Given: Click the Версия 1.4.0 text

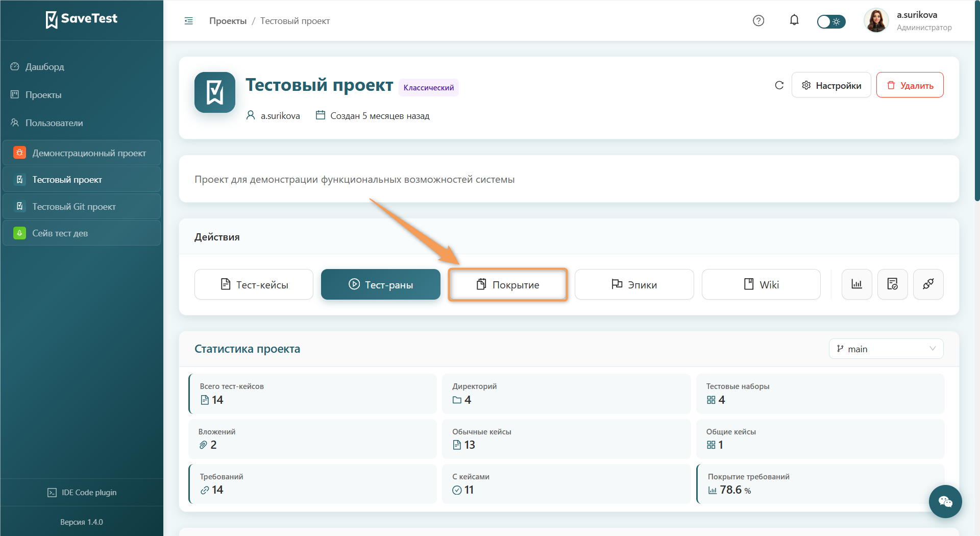Looking at the screenshot, I should pyautogui.click(x=82, y=522).
